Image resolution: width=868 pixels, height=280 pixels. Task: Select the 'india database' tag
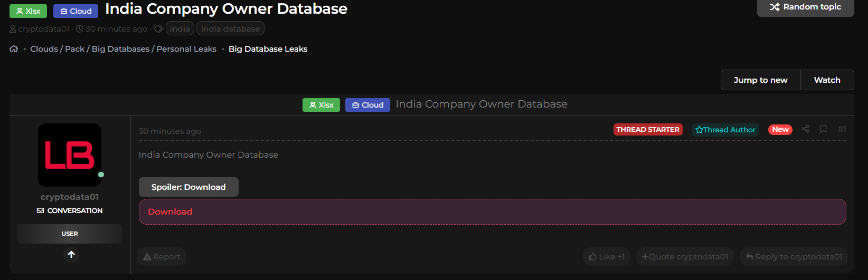pyautogui.click(x=230, y=29)
